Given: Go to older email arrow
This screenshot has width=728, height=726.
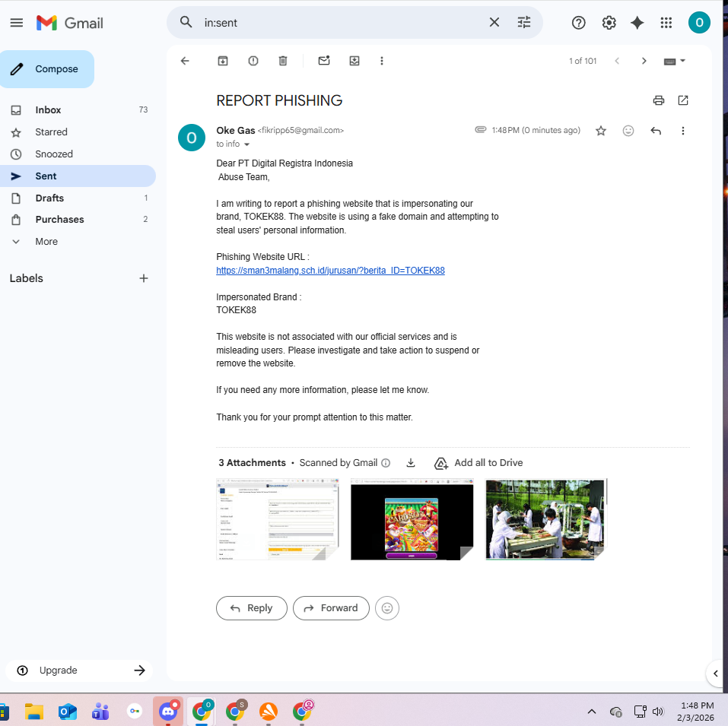Looking at the screenshot, I should tap(644, 61).
